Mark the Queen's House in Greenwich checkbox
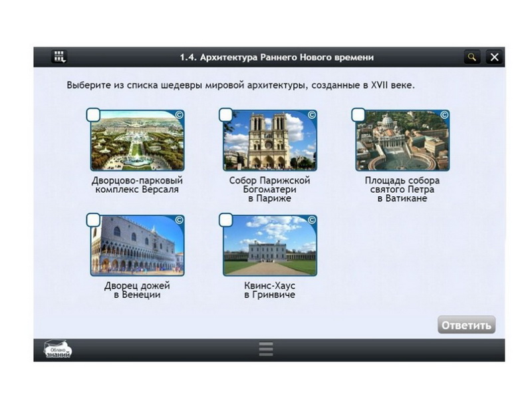 pos(226,220)
